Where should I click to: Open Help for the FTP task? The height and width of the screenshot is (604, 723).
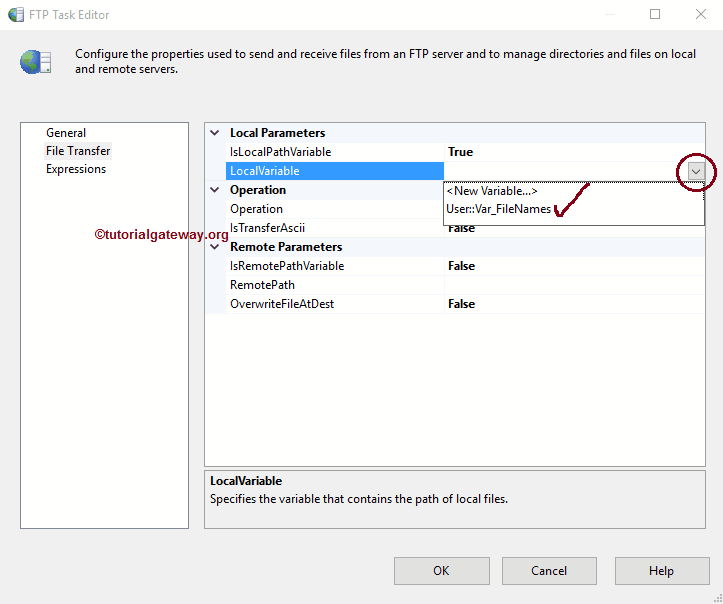click(x=661, y=571)
